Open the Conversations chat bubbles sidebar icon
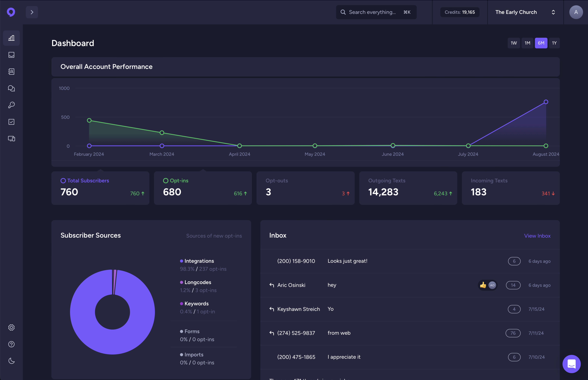The height and width of the screenshot is (380, 588). (11, 88)
